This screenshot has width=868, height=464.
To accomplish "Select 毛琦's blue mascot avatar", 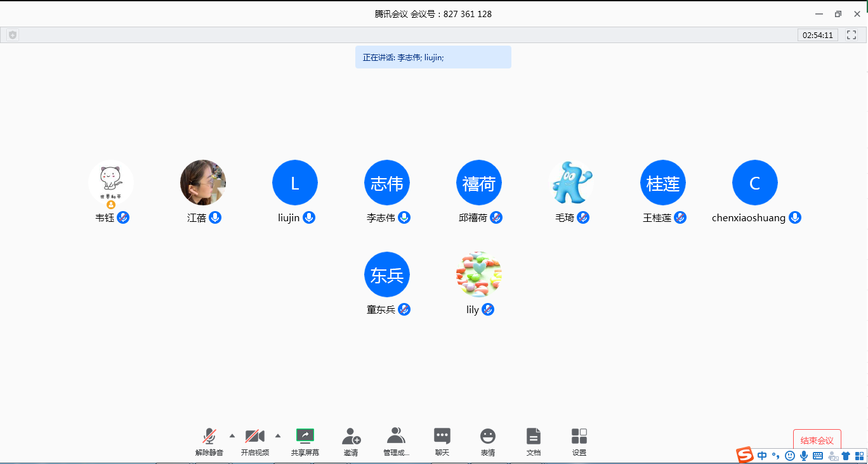I will point(571,183).
